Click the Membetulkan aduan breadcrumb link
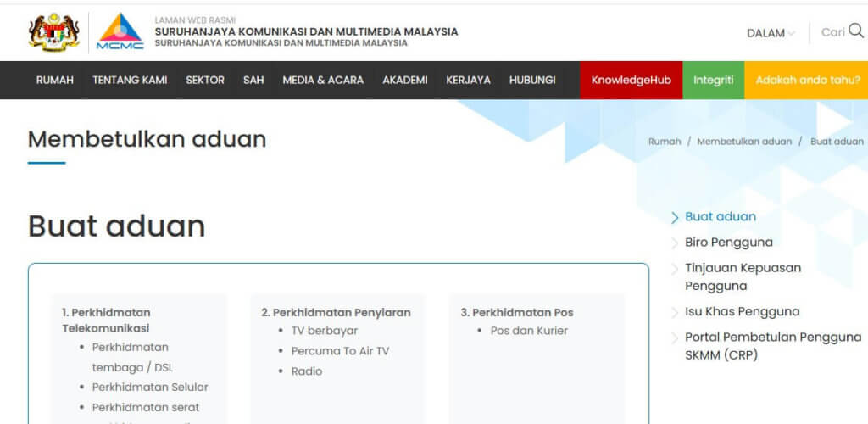This screenshot has width=868, height=424. tap(744, 141)
